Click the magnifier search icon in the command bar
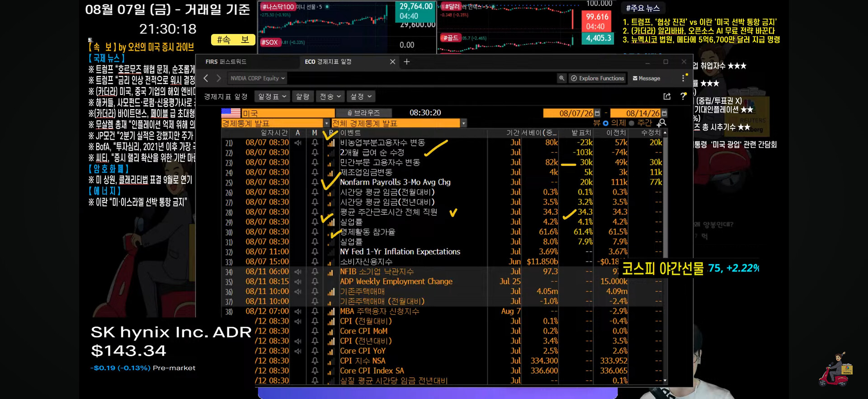This screenshot has width=868, height=399. coord(561,78)
